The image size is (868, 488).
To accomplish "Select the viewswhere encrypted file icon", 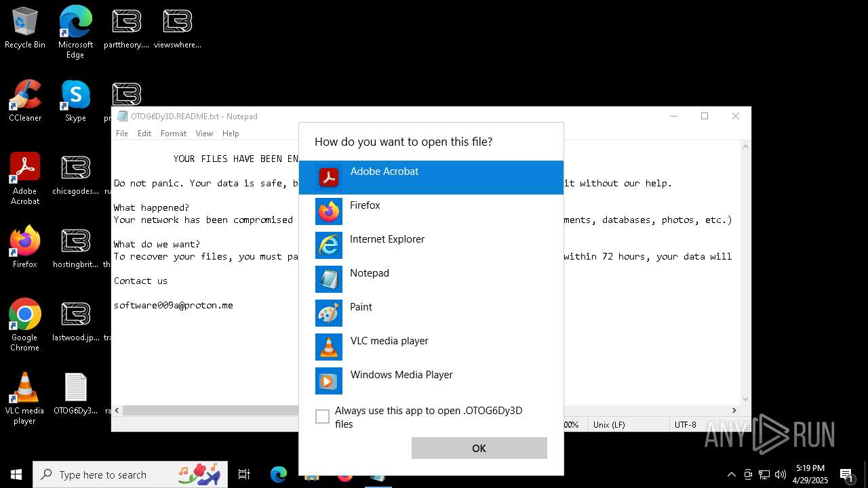I will tap(177, 28).
